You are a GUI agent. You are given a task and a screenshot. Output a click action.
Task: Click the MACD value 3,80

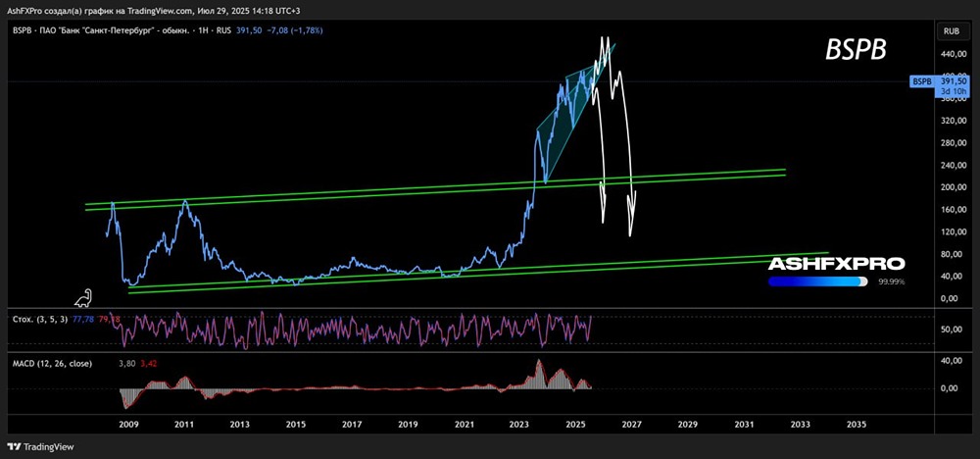click(126, 363)
